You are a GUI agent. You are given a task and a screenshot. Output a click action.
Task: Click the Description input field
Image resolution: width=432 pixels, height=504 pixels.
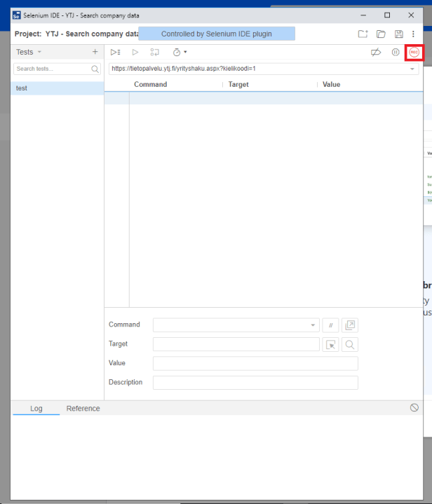tap(255, 383)
